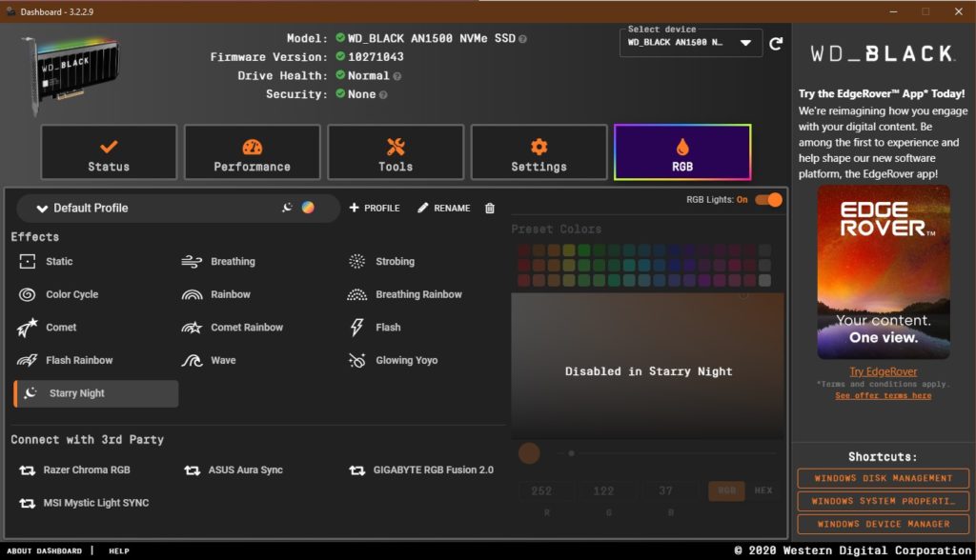Viewport: 976px width, 560px height.
Task: Open Windows System Properties shortcut
Action: [x=884, y=501]
